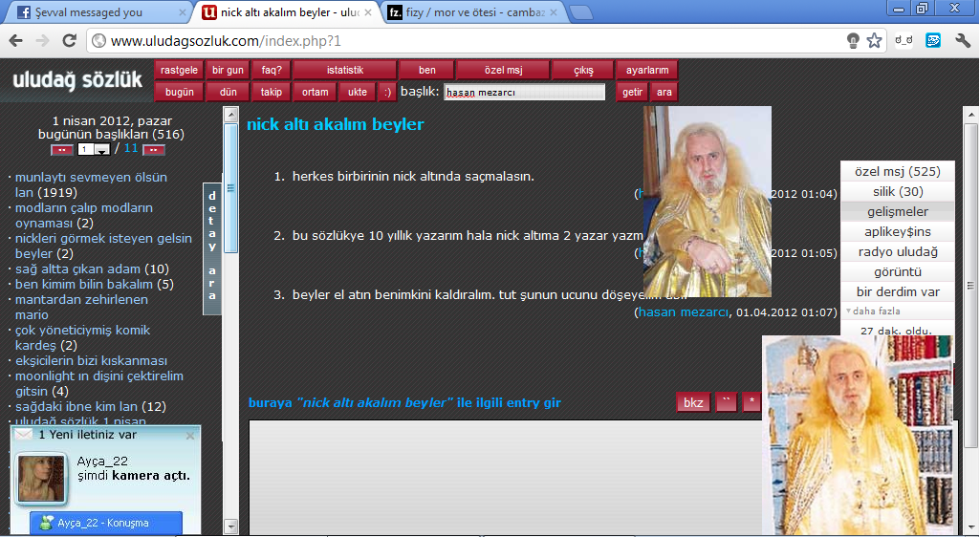Open the page number dropdown
Viewport: 980px width, 537px height.
tap(94, 149)
